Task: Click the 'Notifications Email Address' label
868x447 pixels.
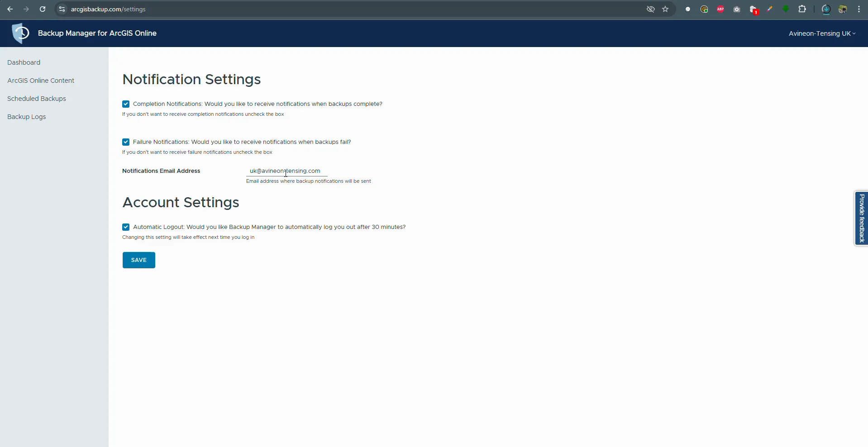Action: tap(161, 171)
